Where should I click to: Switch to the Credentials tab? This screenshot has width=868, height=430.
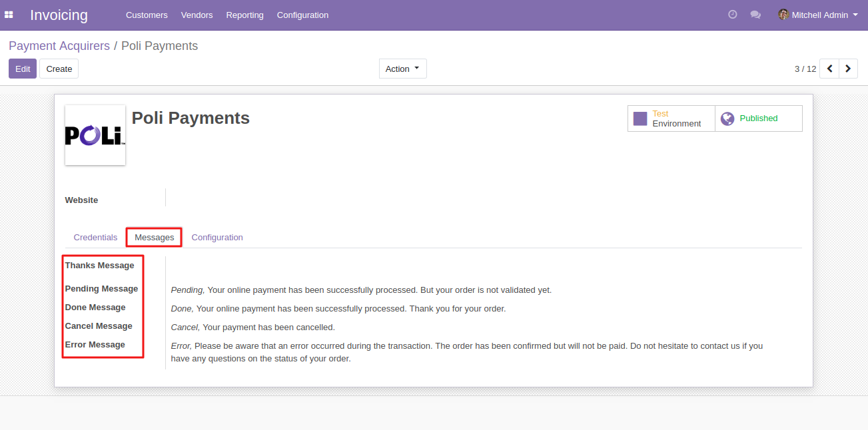pos(95,237)
